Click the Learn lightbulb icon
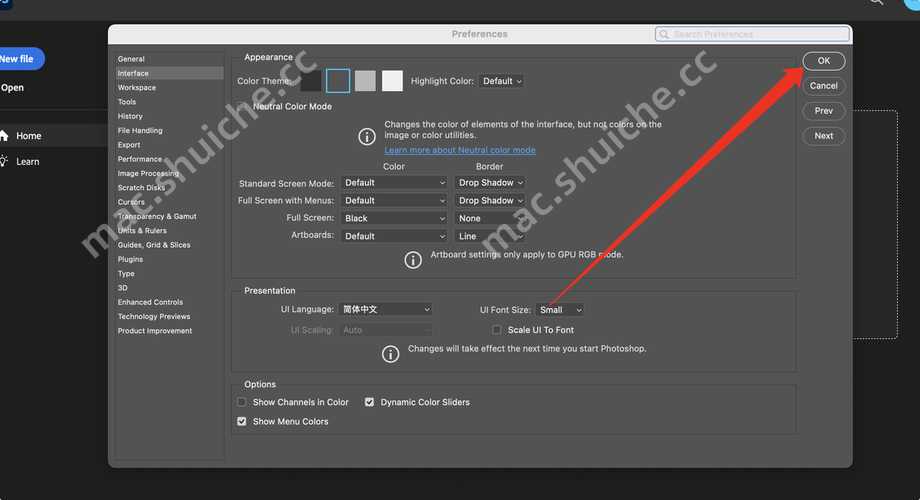 click(4, 161)
